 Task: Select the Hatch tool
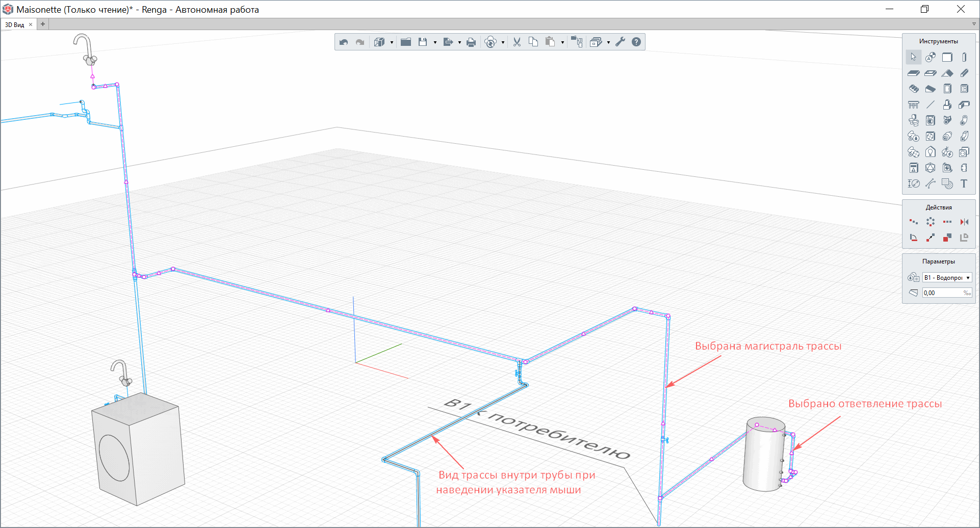(x=947, y=183)
